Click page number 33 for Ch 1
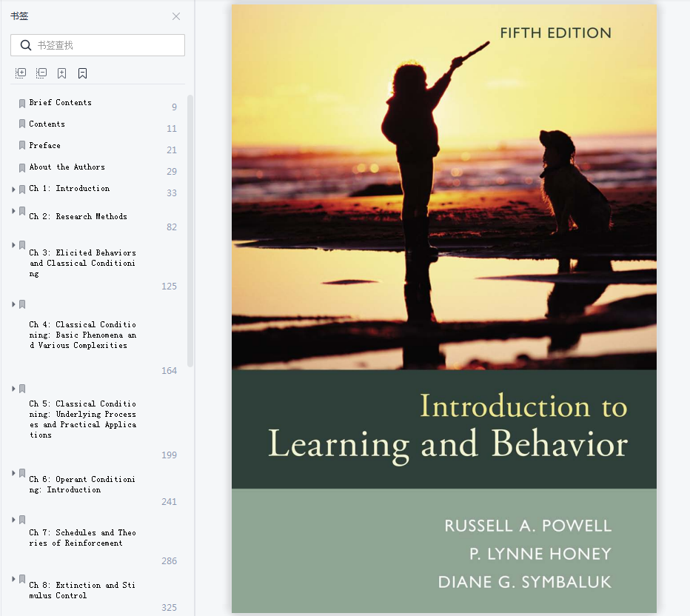This screenshot has height=616, width=690. click(x=172, y=193)
